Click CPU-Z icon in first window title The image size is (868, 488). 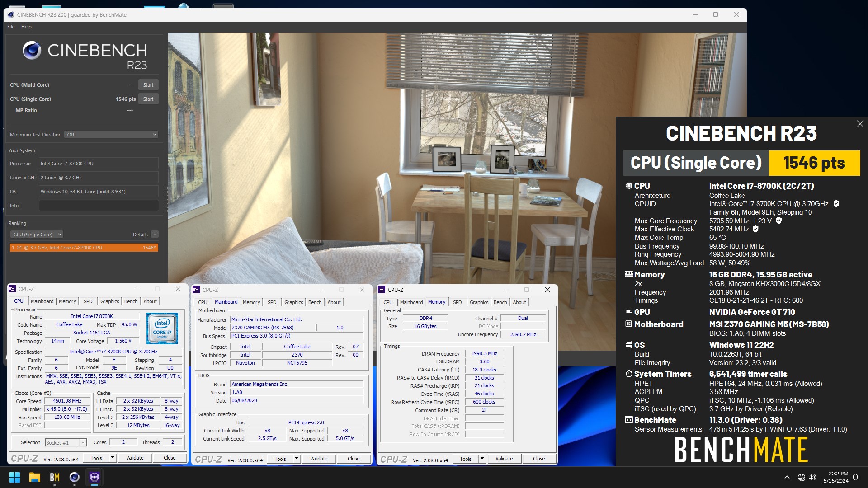[12, 289]
